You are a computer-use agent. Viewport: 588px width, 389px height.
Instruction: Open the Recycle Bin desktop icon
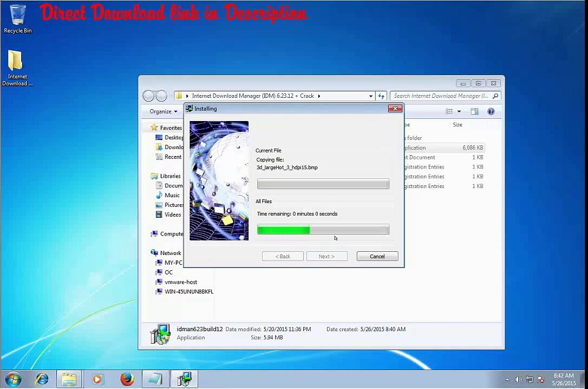[17, 19]
